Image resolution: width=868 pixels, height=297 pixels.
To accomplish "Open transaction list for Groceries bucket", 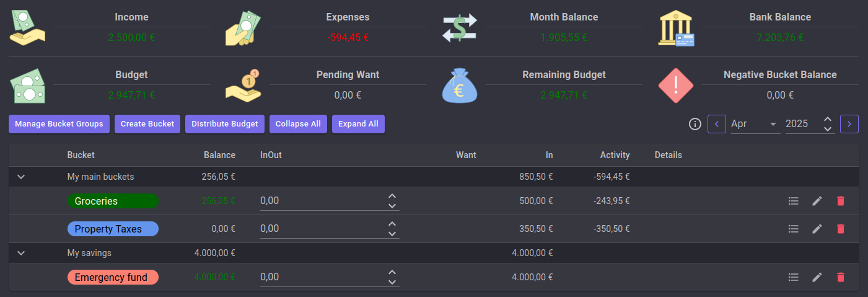I will pos(793,201).
